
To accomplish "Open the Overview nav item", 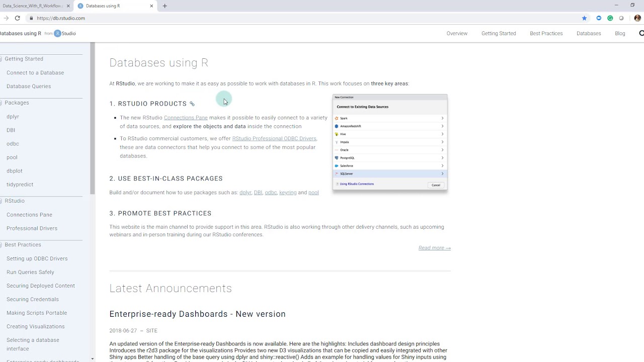I will pos(457,33).
